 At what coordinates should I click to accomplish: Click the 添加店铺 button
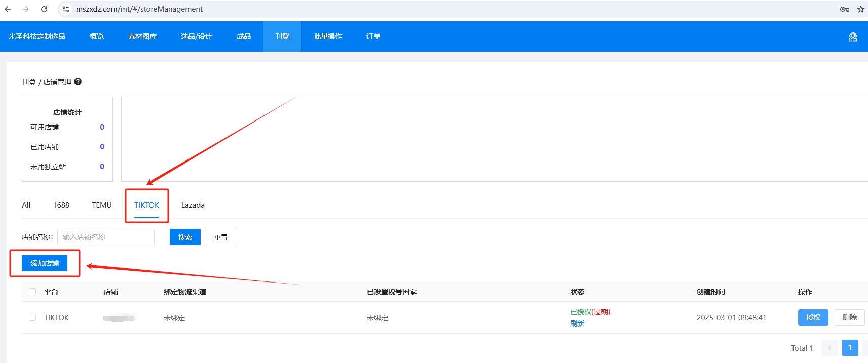click(x=45, y=263)
